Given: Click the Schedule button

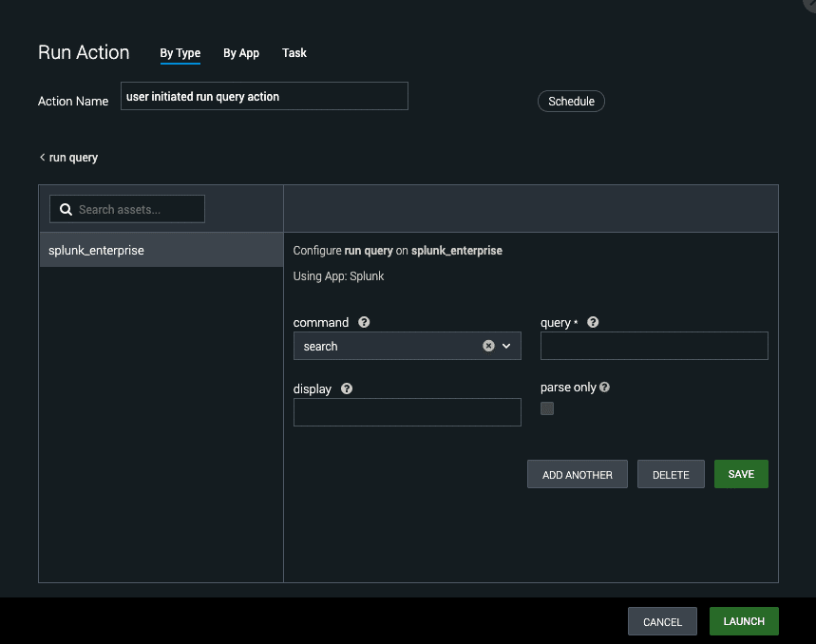Looking at the screenshot, I should [x=571, y=102].
